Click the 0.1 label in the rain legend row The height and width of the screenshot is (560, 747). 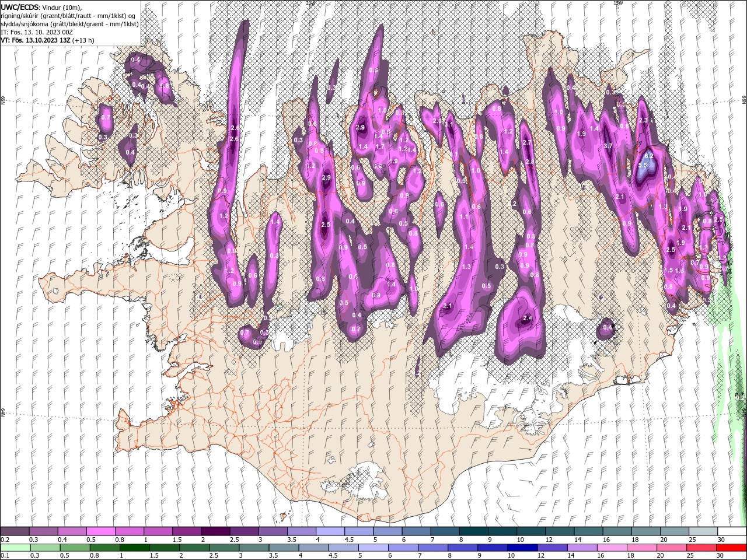click(x=5, y=556)
